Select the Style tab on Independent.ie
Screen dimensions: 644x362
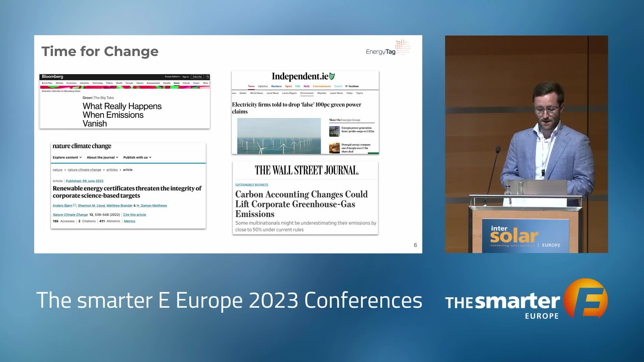(307, 86)
